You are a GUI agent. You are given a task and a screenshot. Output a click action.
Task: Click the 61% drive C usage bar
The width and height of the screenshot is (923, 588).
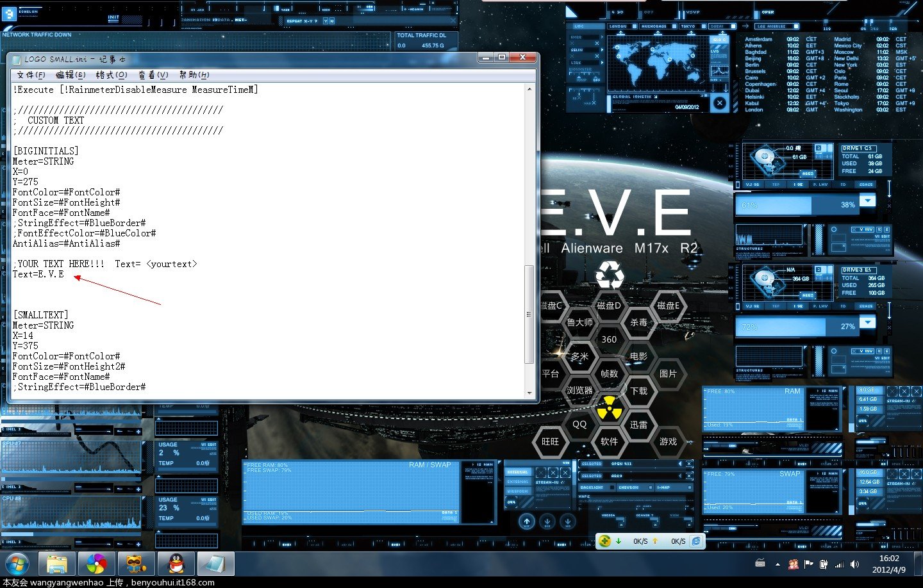pyautogui.click(x=797, y=205)
